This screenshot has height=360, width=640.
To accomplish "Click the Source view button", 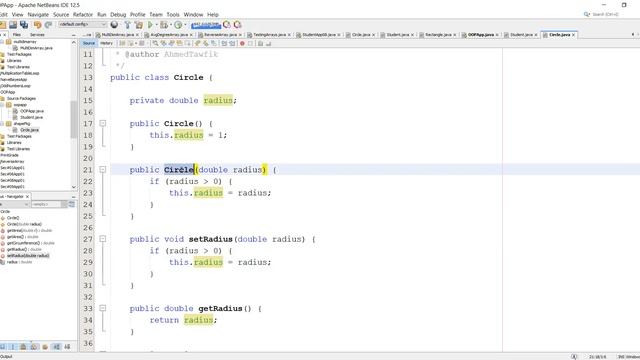I will 89,43.
